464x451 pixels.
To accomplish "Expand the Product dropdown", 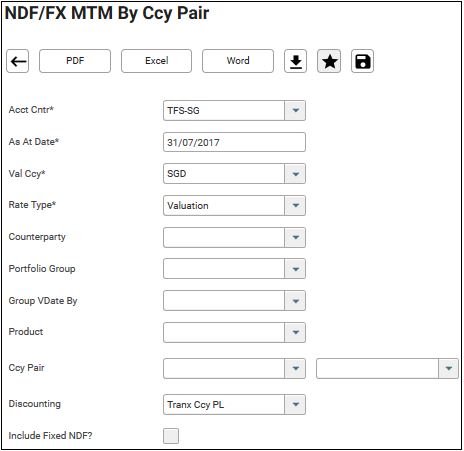I will pyautogui.click(x=295, y=332).
